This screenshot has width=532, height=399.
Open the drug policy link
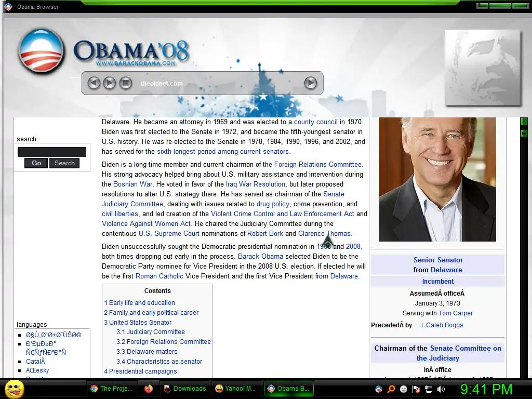[x=273, y=204]
